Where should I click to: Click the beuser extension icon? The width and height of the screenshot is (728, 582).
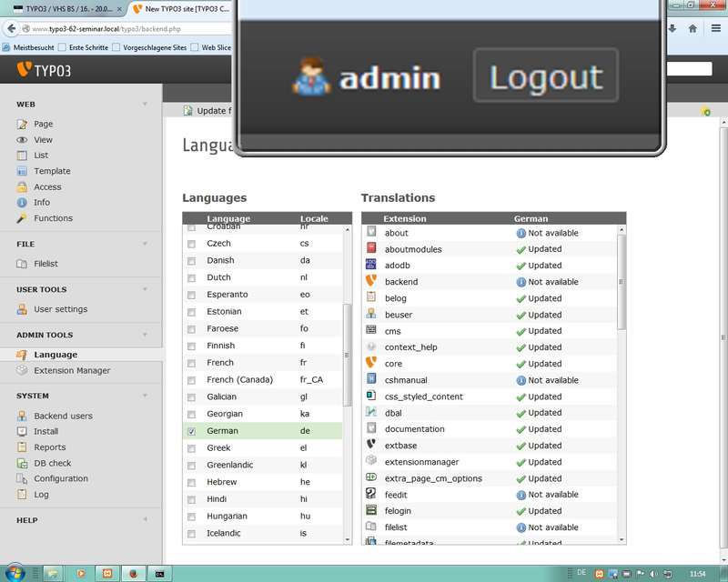[x=371, y=314]
